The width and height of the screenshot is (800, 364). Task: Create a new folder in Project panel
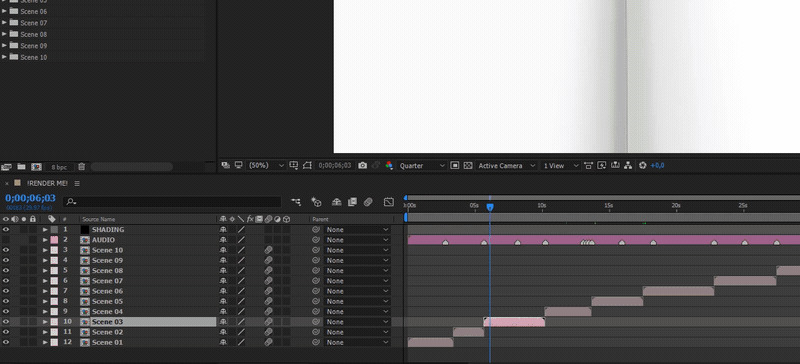tap(21, 166)
